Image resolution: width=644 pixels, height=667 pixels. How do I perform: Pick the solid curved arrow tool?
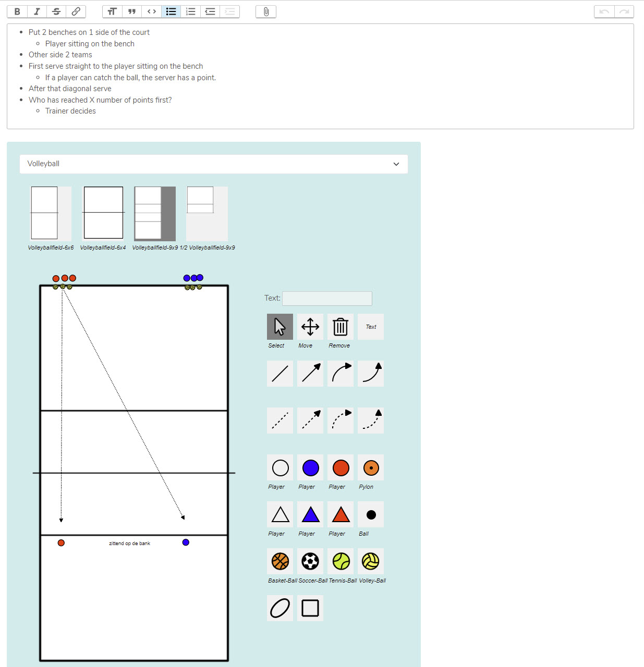click(341, 374)
